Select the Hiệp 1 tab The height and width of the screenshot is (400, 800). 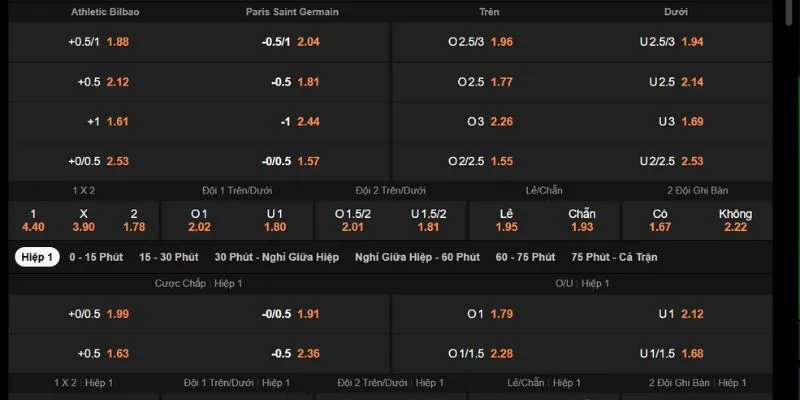click(x=36, y=257)
